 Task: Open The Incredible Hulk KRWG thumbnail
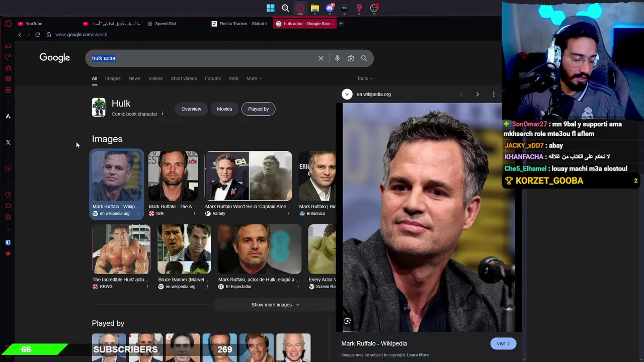pos(121,249)
